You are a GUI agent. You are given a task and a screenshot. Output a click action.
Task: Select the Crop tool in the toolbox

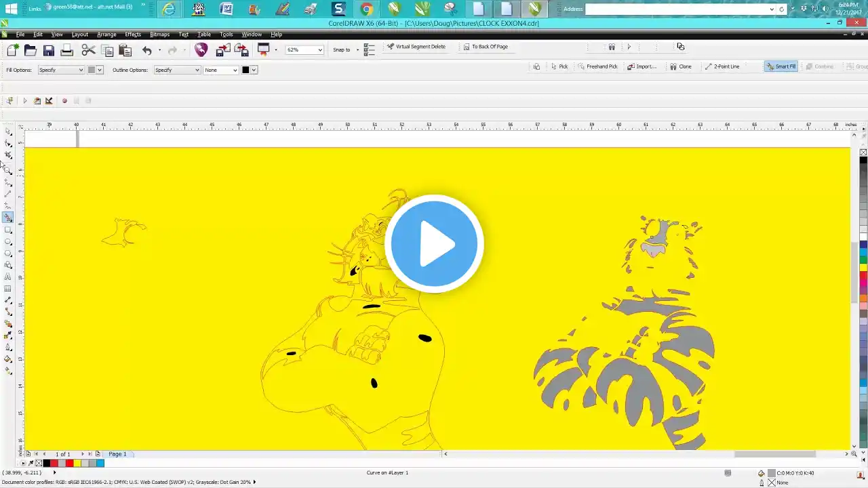coord(8,155)
